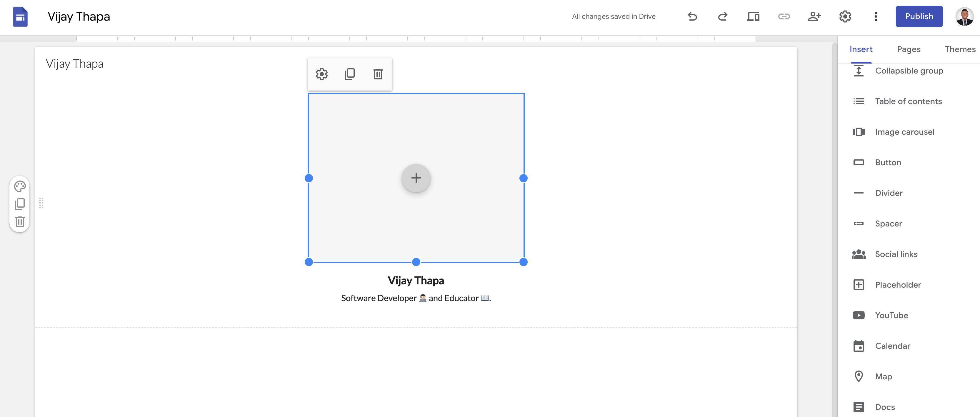Delete the section from left toolbar
This screenshot has height=417, width=980.
point(20,221)
